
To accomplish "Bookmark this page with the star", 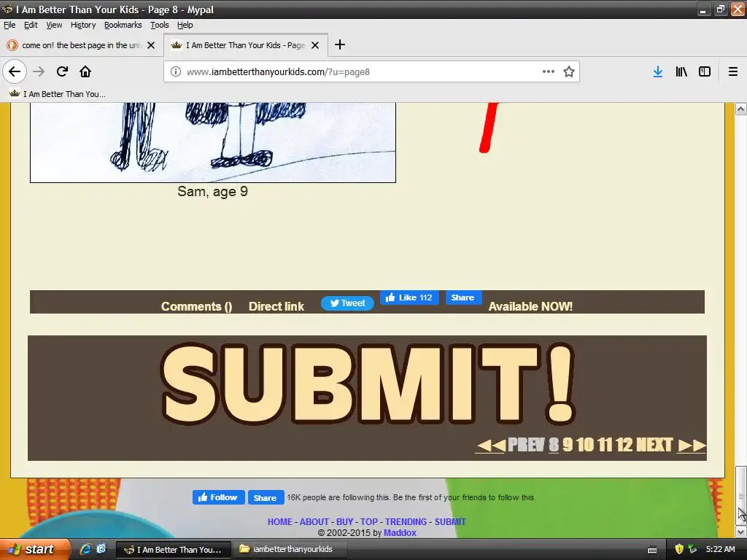I will tap(569, 71).
